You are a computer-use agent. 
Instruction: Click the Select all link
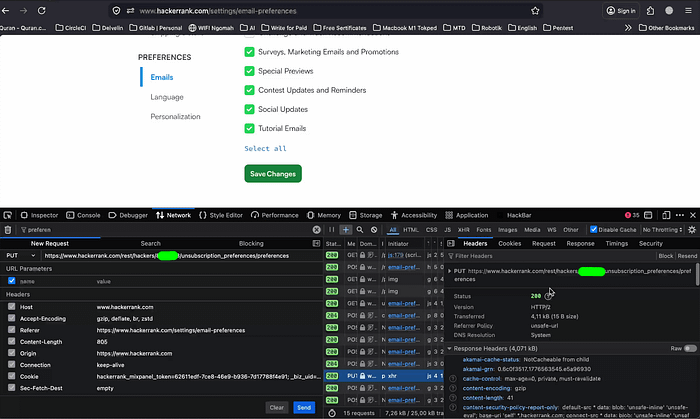pos(265,149)
